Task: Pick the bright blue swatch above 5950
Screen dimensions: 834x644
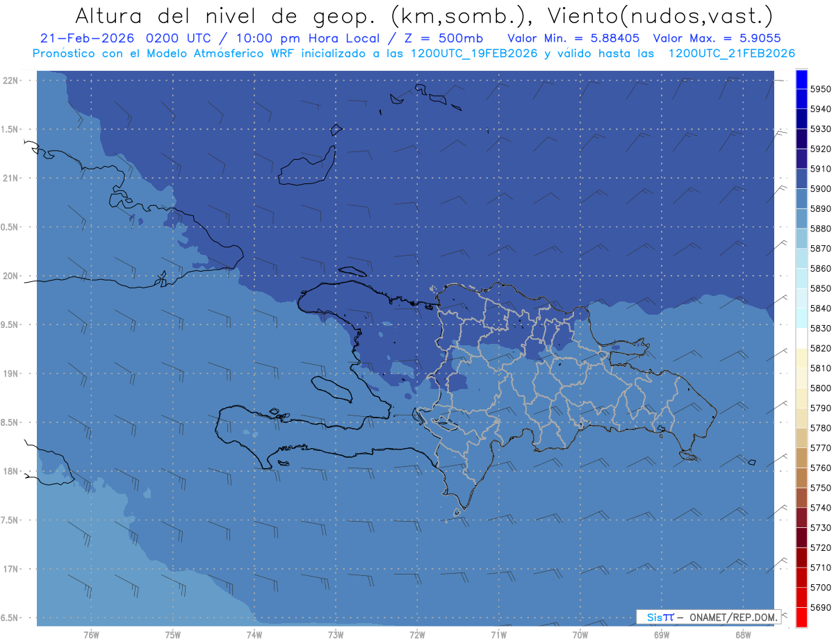Action: click(801, 79)
